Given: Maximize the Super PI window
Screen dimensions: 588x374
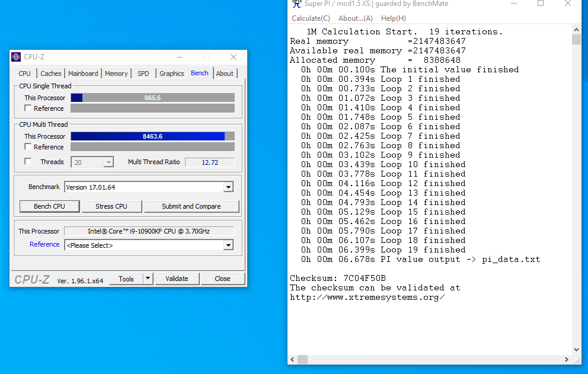Looking at the screenshot, I should pyautogui.click(x=541, y=4).
